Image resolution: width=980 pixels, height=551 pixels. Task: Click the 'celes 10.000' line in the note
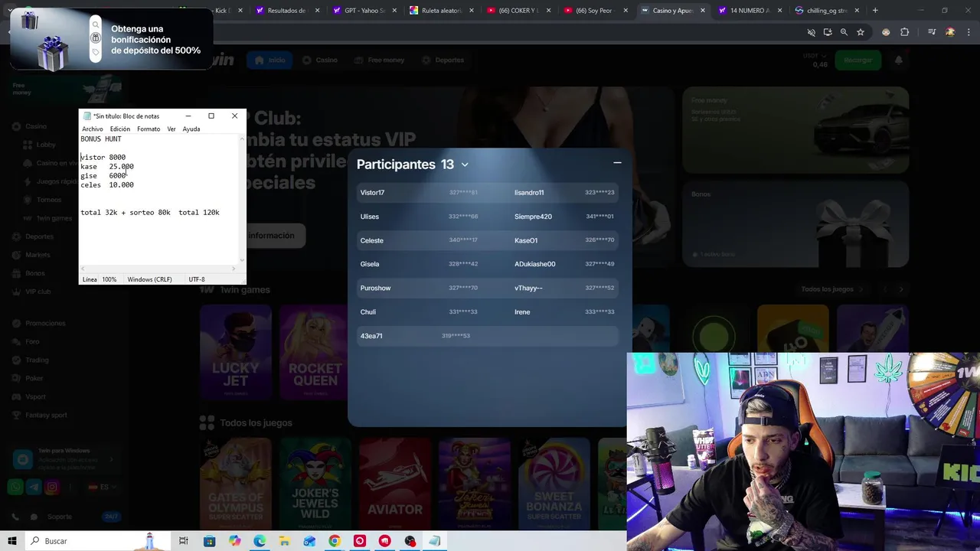coord(107,185)
